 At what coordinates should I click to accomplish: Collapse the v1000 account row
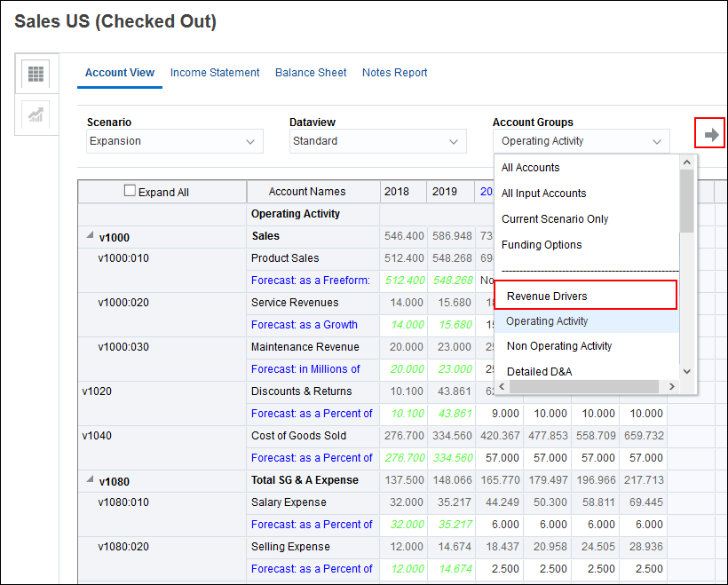click(x=90, y=234)
